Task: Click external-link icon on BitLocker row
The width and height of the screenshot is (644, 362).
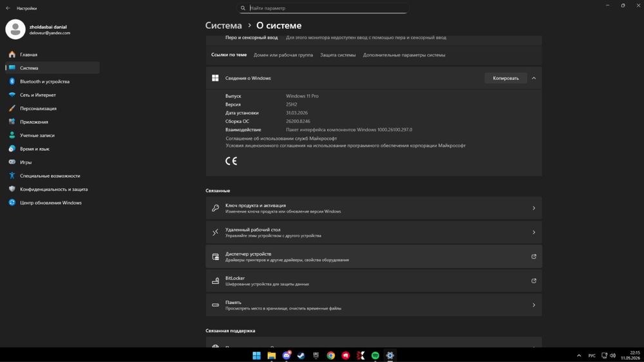Action: click(x=533, y=281)
